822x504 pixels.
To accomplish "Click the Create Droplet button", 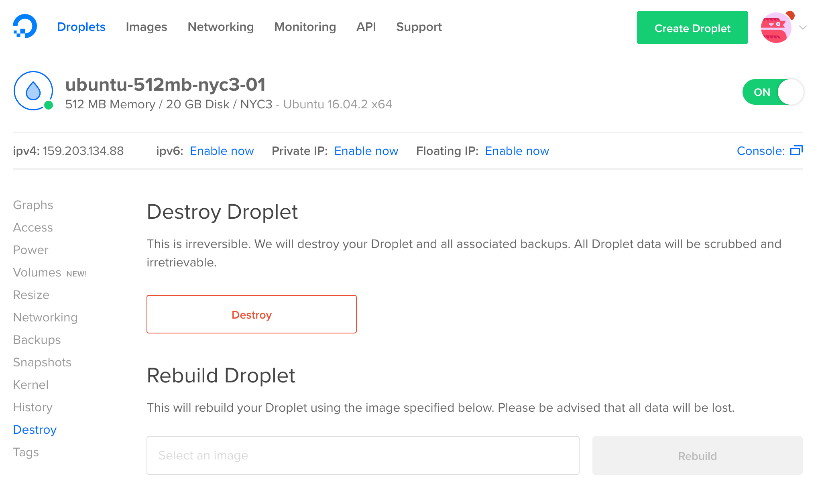I will (692, 28).
